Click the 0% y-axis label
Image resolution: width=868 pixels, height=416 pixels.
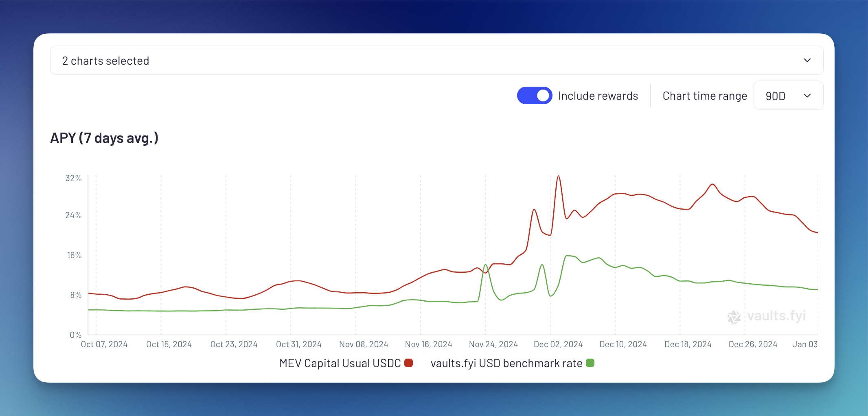(76, 335)
